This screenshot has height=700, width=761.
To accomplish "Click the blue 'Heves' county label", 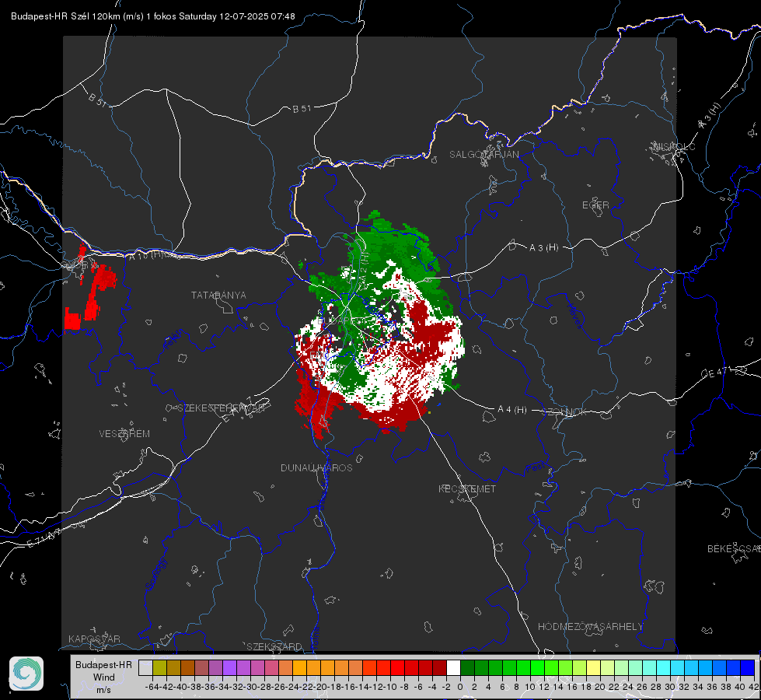I will (x=574, y=316).
